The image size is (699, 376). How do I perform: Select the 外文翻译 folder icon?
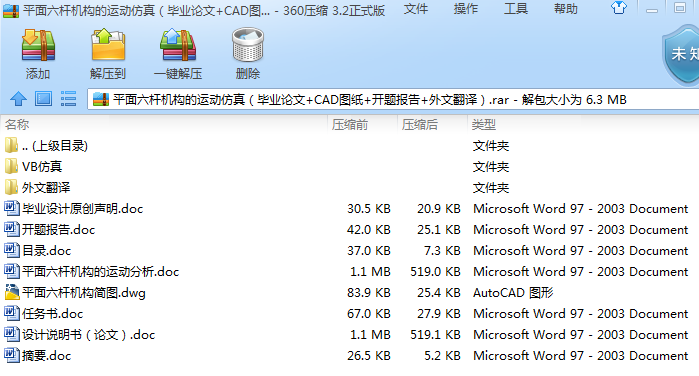[11, 187]
